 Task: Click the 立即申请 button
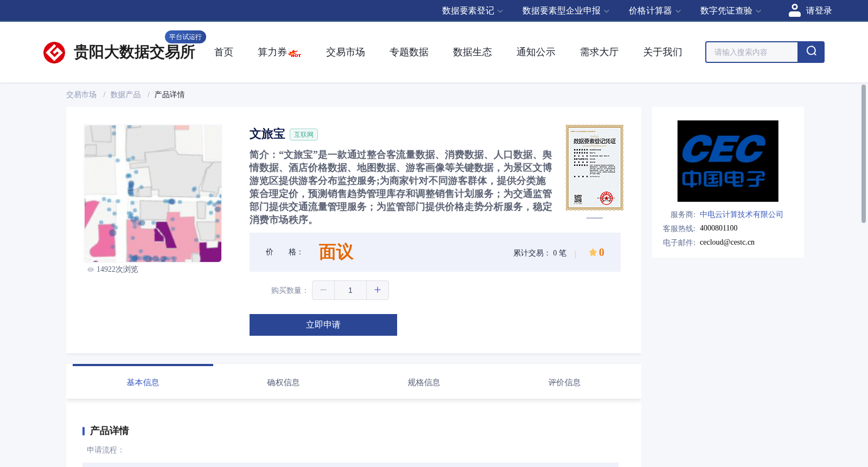(x=323, y=325)
